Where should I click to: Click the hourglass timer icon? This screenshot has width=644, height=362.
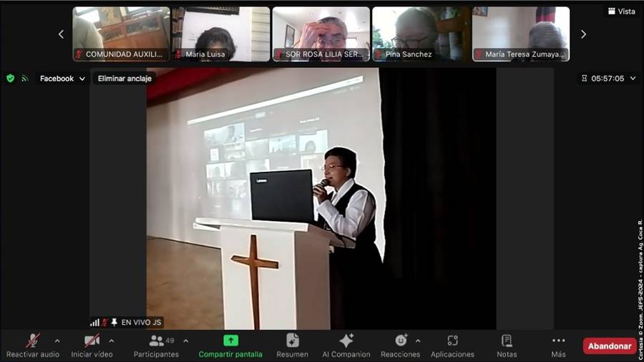(x=584, y=78)
